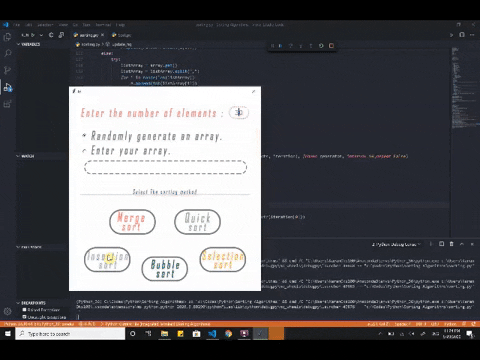Show hidden system tray icons
The height and width of the screenshot is (360, 480).
coord(380,333)
